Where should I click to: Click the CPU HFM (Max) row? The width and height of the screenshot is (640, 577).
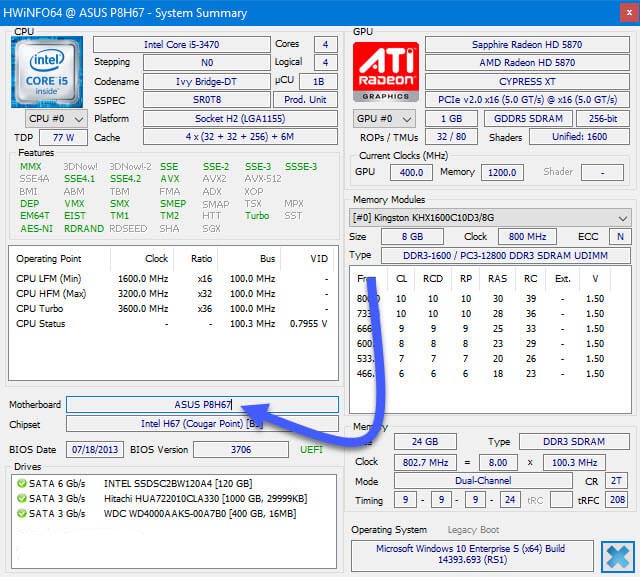coord(172,293)
